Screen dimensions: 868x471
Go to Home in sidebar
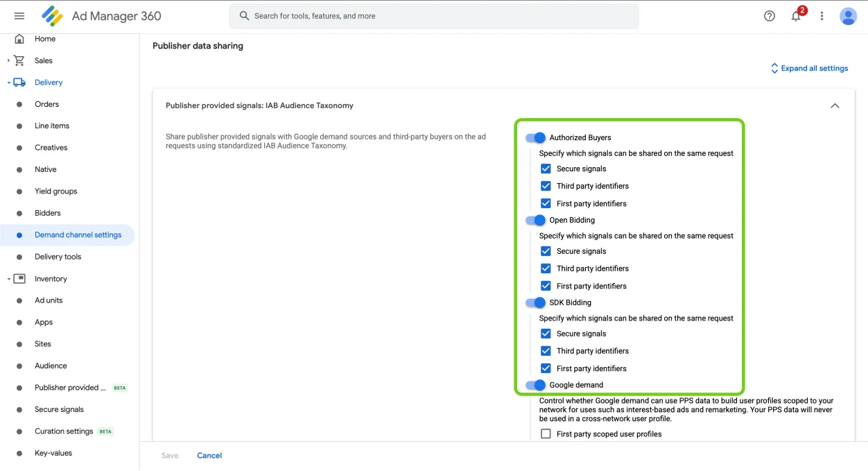(x=45, y=39)
